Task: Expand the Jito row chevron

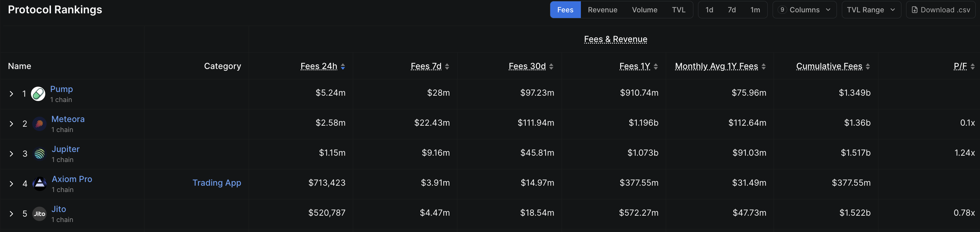Action: (11, 214)
